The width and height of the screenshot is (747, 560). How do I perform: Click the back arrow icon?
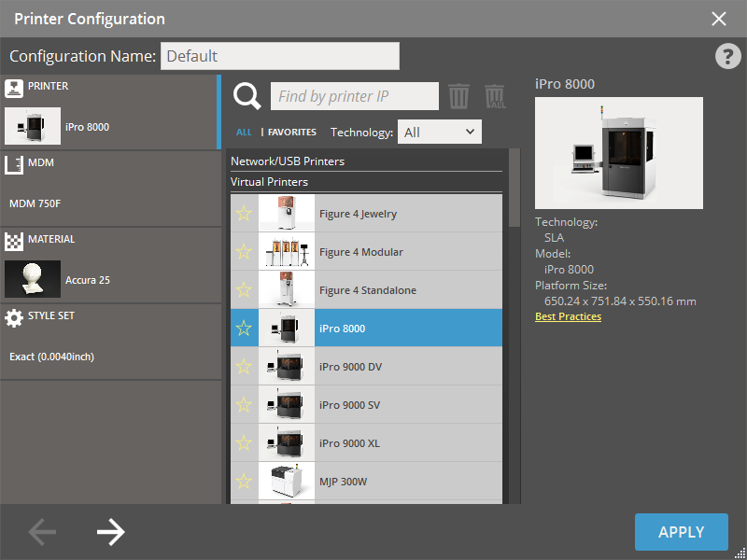click(x=42, y=532)
